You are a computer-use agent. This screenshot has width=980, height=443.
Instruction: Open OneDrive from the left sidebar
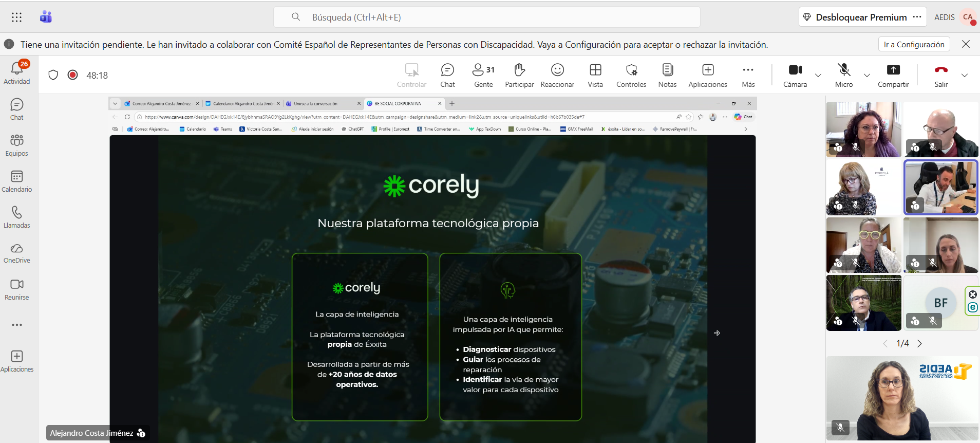coord(17,253)
